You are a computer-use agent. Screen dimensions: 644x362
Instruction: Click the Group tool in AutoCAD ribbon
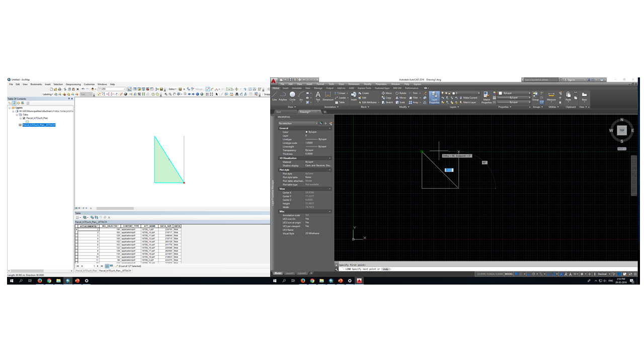[535, 96]
